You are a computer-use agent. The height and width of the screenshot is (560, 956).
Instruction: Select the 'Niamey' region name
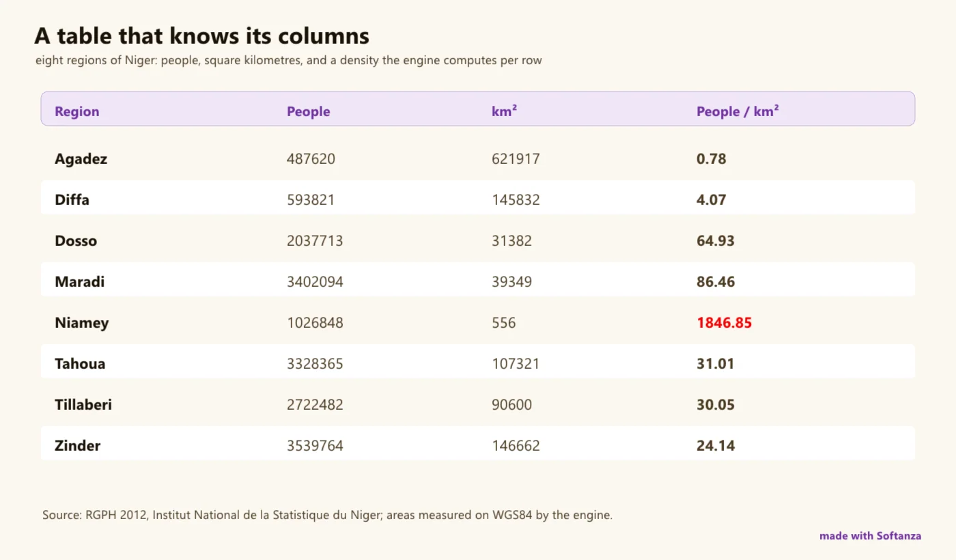coord(82,323)
